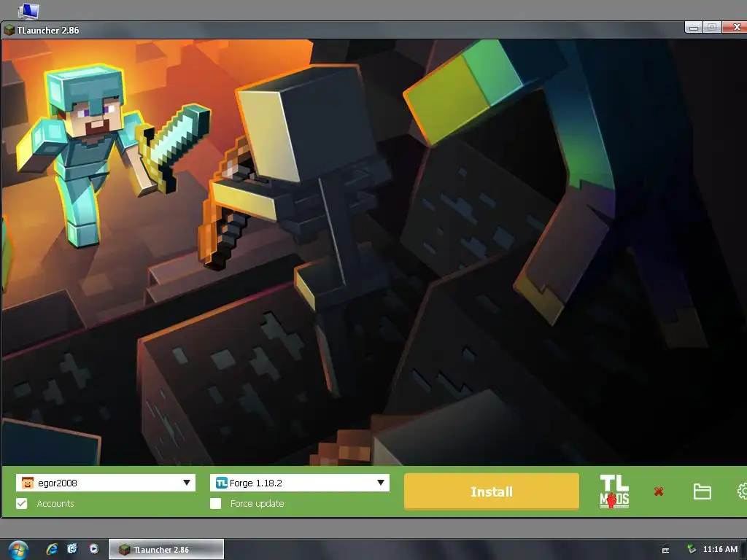
Task: Open the computer icon on desktop
Action: pyautogui.click(x=28, y=10)
